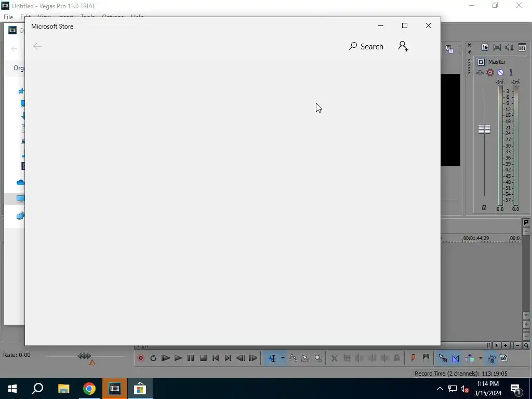Open Master Bus audio properties icon

[485, 47]
